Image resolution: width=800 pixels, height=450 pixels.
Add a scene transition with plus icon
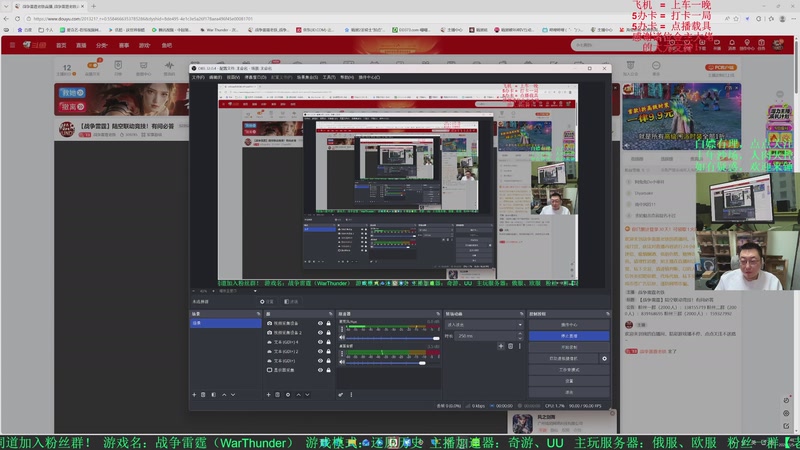(501, 346)
